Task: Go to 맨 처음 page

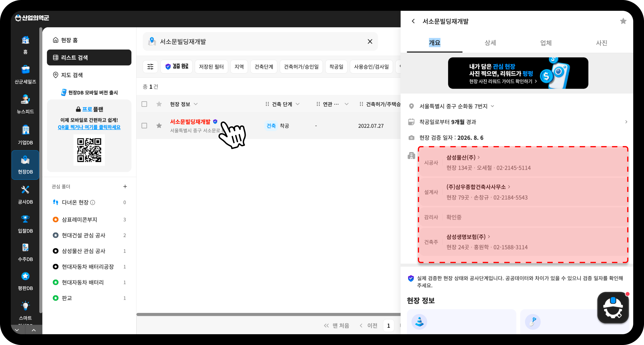Action: [337, 326]
